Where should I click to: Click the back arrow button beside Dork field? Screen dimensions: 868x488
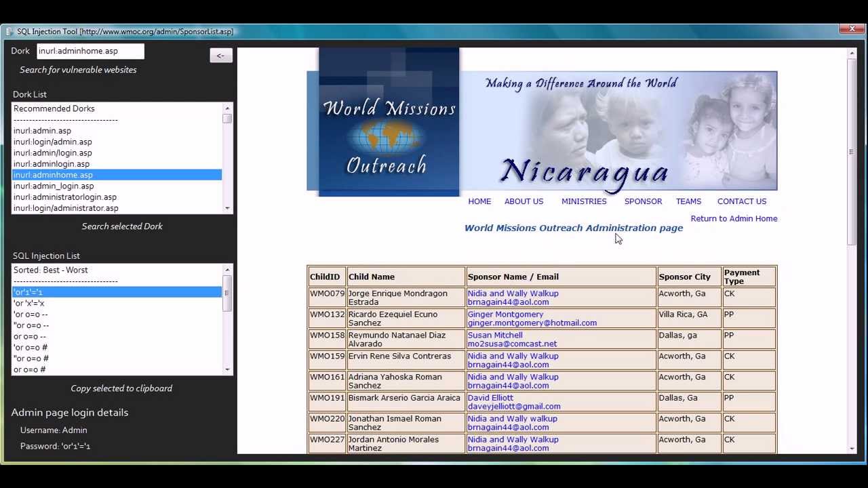coord(220,56)
